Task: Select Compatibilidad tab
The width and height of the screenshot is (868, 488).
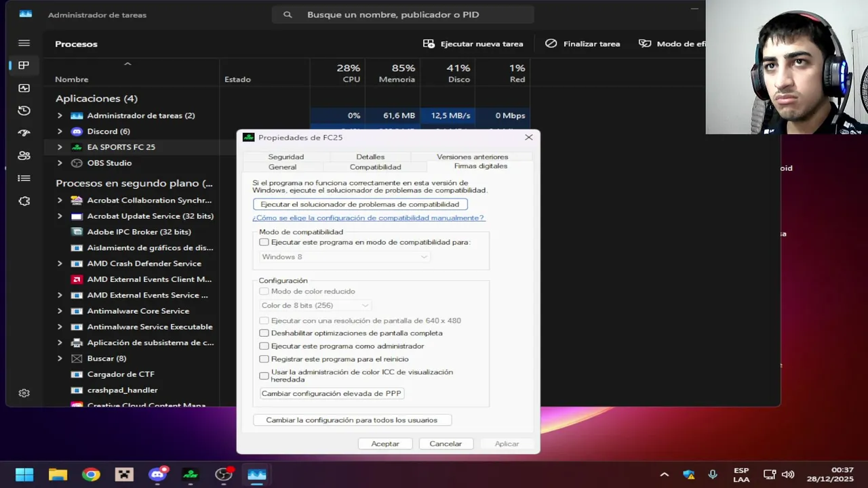Action: tap(375, 167)
